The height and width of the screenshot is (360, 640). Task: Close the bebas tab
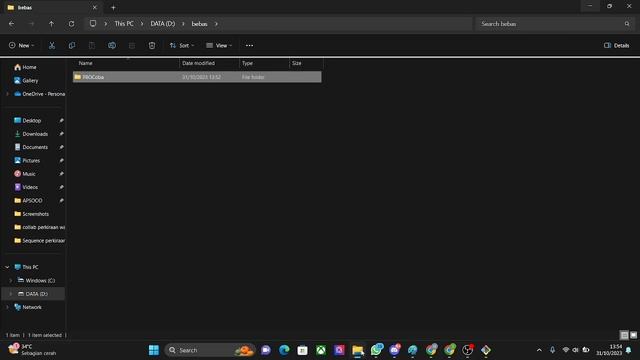(95, 7)
